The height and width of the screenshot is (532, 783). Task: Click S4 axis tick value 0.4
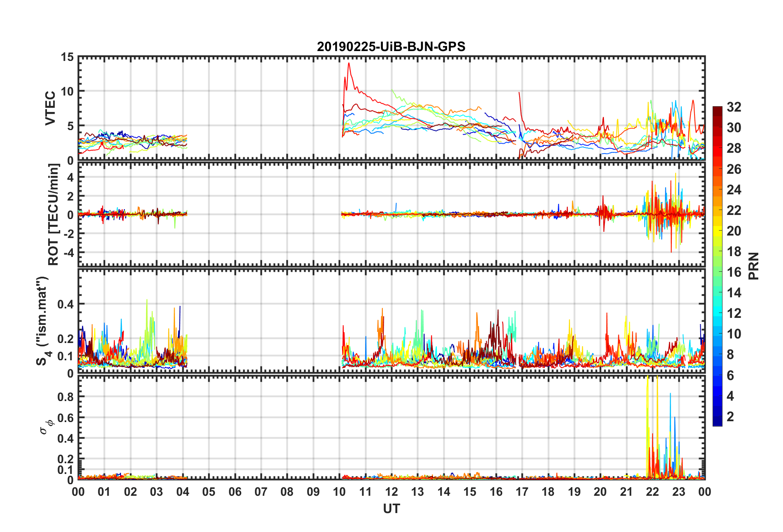[x=65, y=304]
